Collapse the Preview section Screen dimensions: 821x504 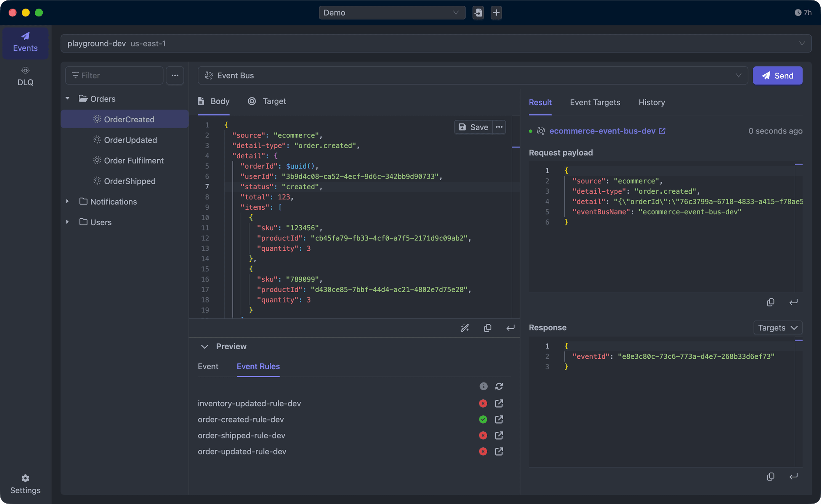[x=204, y=346]
